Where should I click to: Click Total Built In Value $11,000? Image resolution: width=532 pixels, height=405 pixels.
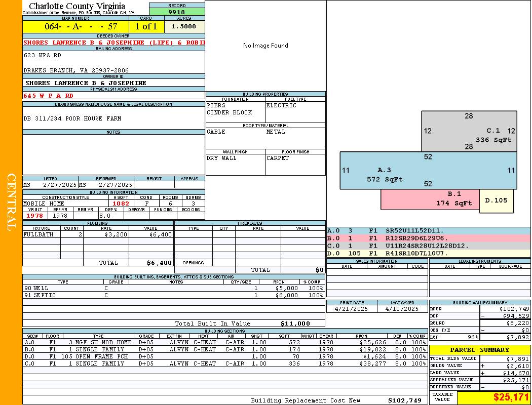[x=295, y=323]
